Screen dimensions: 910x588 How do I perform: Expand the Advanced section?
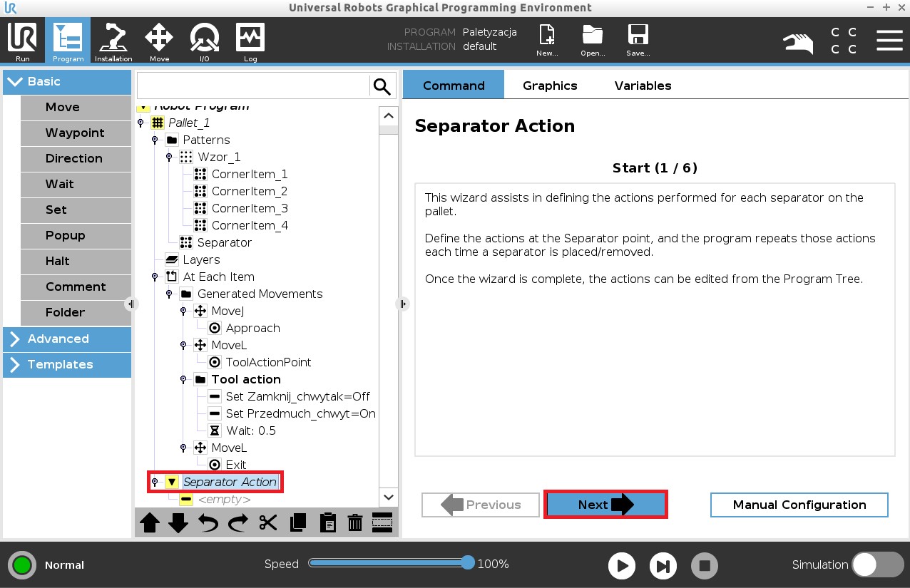point(67,339)
